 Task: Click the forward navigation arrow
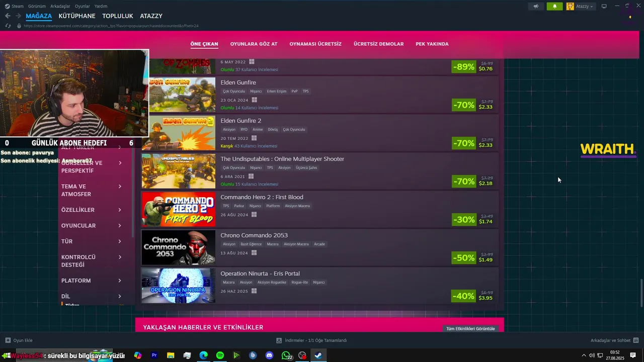[18, 16]
